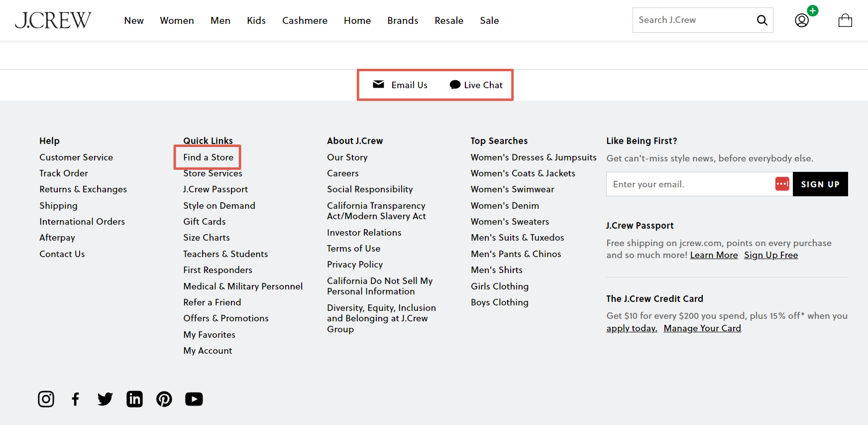The height and width of the screenshot is (425, 868).
Task: Open the Women menu
Action: coord(177,20)
